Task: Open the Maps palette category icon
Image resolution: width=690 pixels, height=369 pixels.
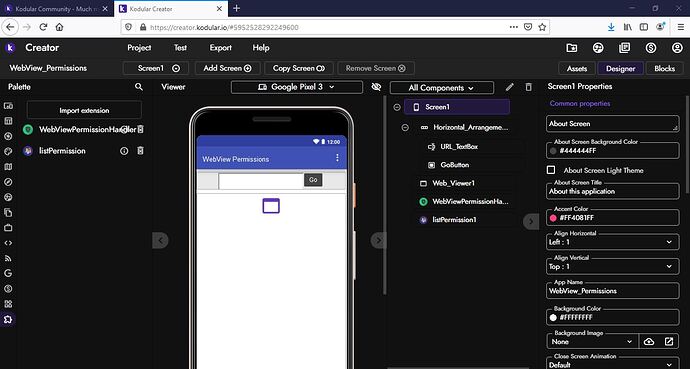Action: [8, 167]
